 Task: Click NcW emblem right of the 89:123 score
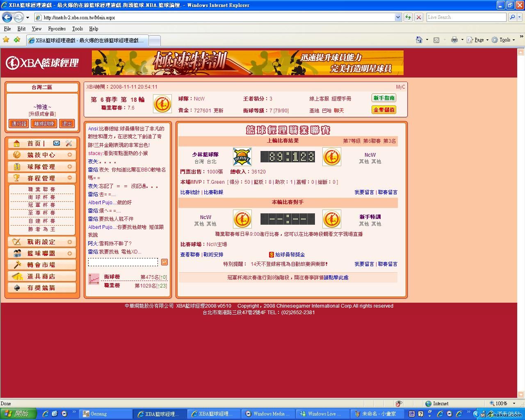(331, 157)
